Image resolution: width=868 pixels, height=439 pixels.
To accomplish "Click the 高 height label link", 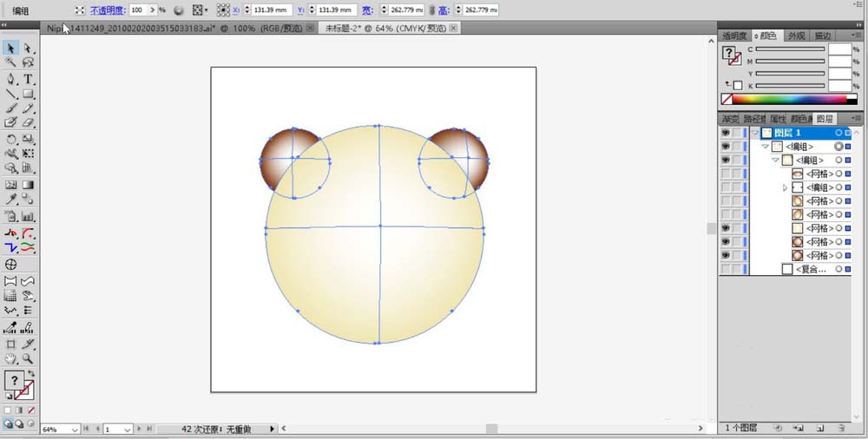I will click(x=444, y=10).
